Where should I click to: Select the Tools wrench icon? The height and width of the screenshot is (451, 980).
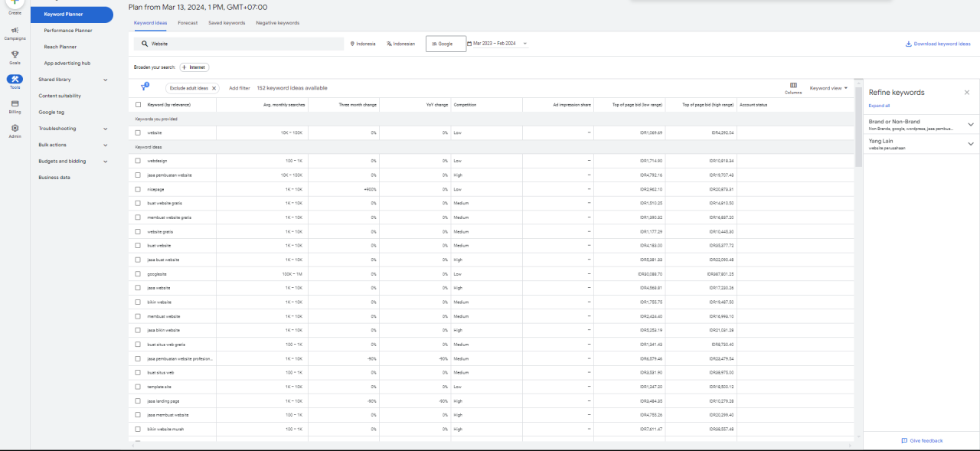coord(15,80)
